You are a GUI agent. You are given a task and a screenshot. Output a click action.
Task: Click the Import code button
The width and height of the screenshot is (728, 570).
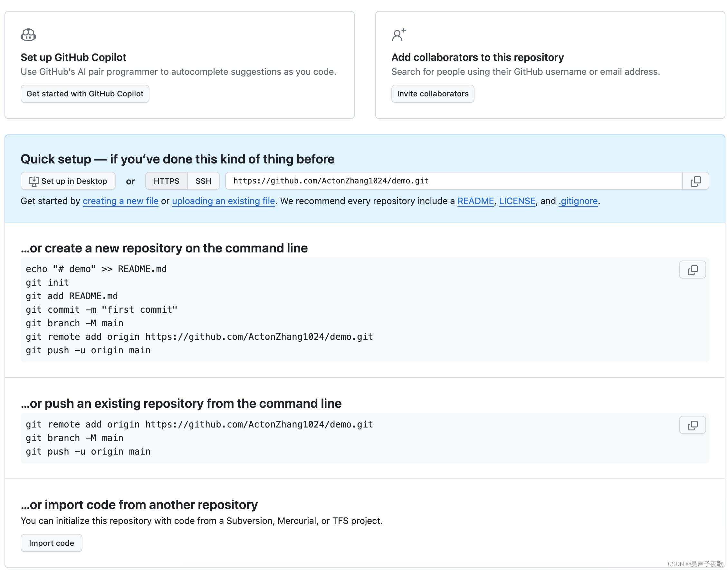tap(51, 543)
